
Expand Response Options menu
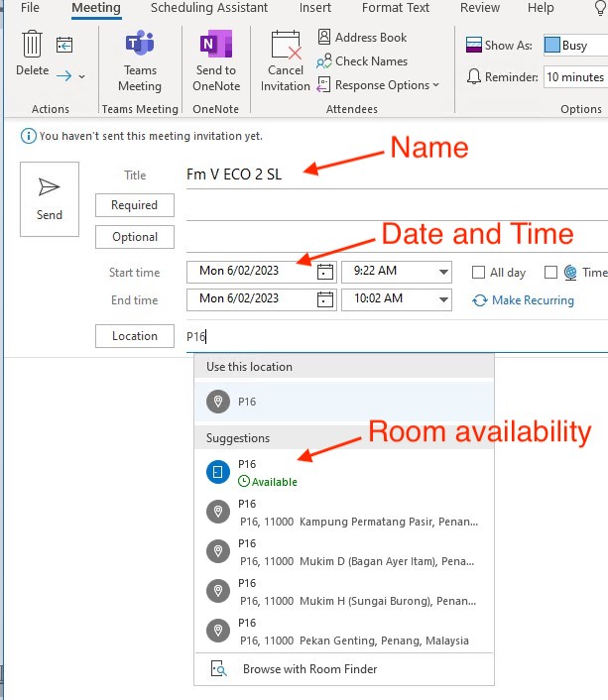click(x=378, y=85)
